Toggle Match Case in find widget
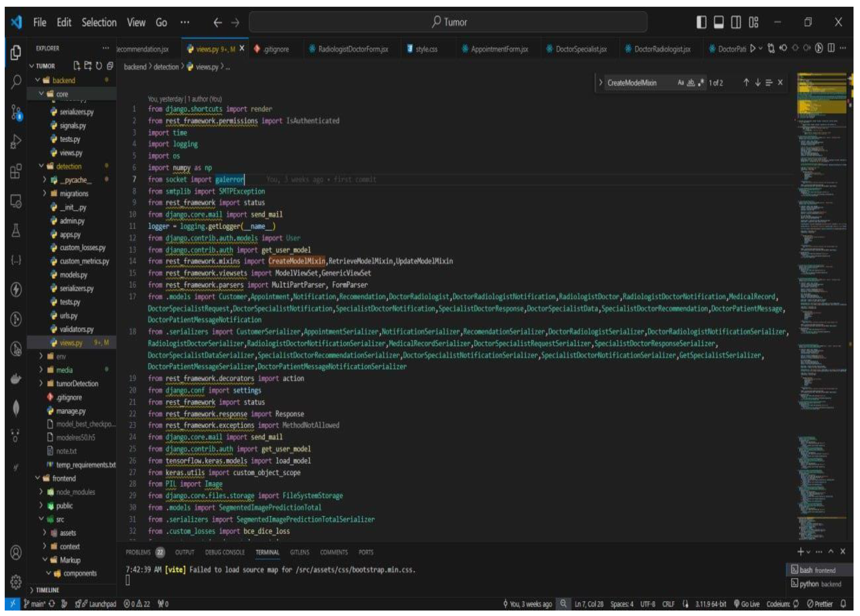 coord(681,83)
